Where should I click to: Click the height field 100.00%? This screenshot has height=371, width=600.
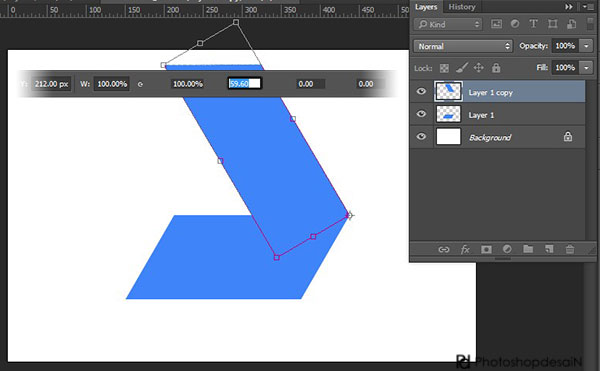point(188,84)
